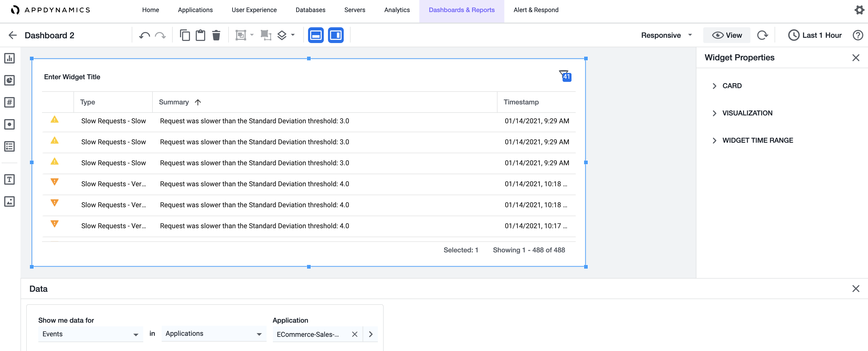
Task: Add a metric number widget from sidebar
Action: (9, 102)
